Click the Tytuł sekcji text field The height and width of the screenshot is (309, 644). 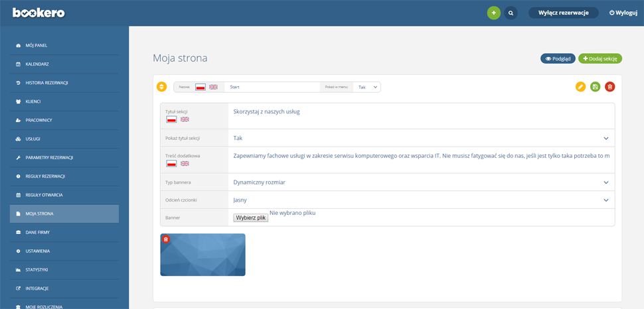[x=422, y=116]
